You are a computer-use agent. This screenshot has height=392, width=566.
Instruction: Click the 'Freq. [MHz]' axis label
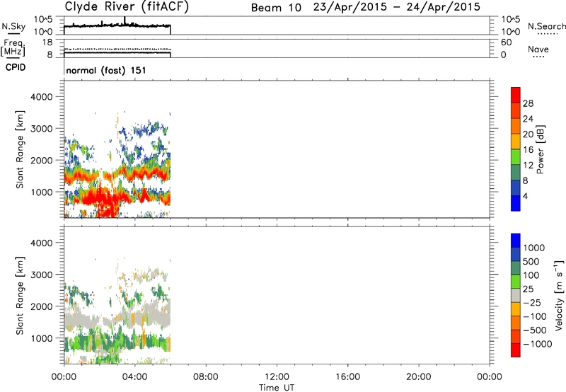click(13, 47)
